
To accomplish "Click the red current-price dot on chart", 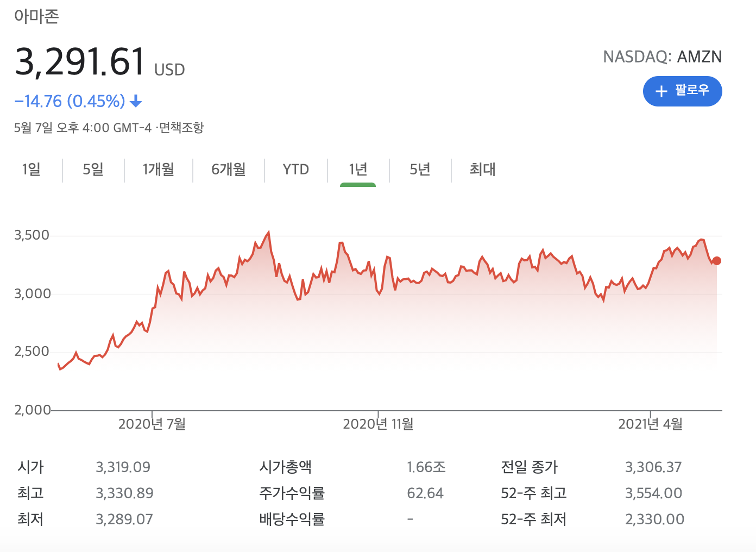I will pyautogui.click(x=716, y=261).
